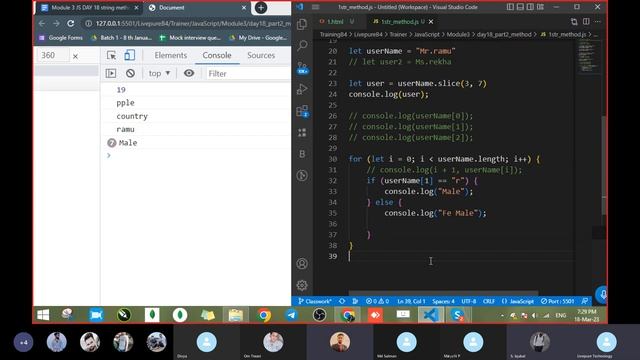Open Mock interview bookmark
This screenshot has height=360, width=640.
click(x=190, y=38)
